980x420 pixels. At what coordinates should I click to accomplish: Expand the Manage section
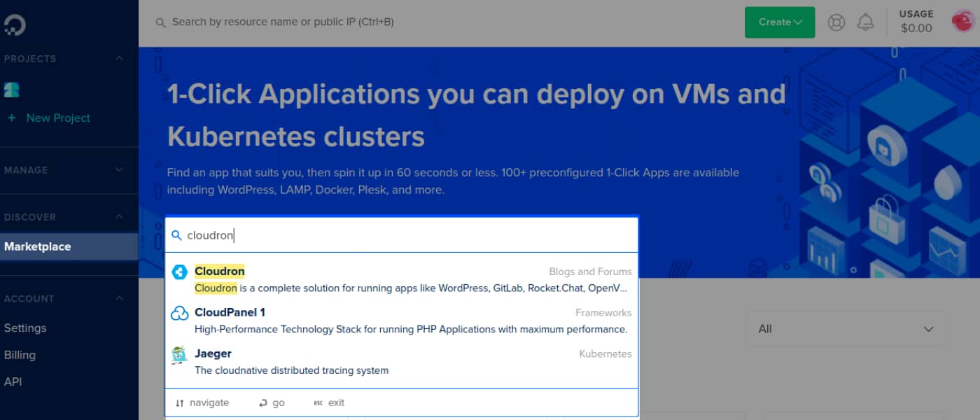point(119,169)
